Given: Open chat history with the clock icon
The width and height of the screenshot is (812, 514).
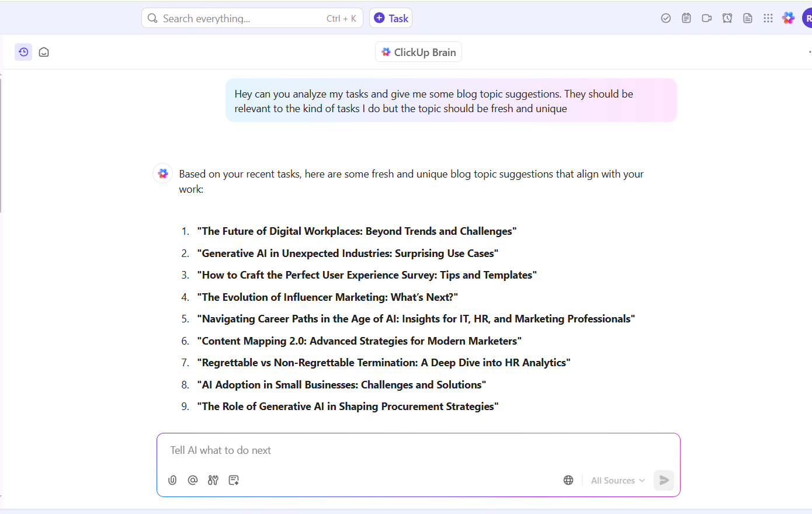Looking at the screenshot, I should click(23, 52).
